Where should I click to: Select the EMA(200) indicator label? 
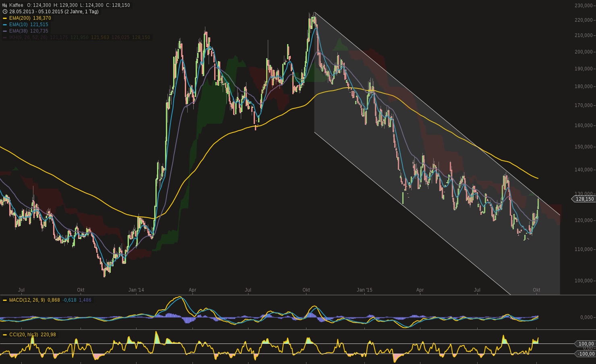[x=20, y=18]
